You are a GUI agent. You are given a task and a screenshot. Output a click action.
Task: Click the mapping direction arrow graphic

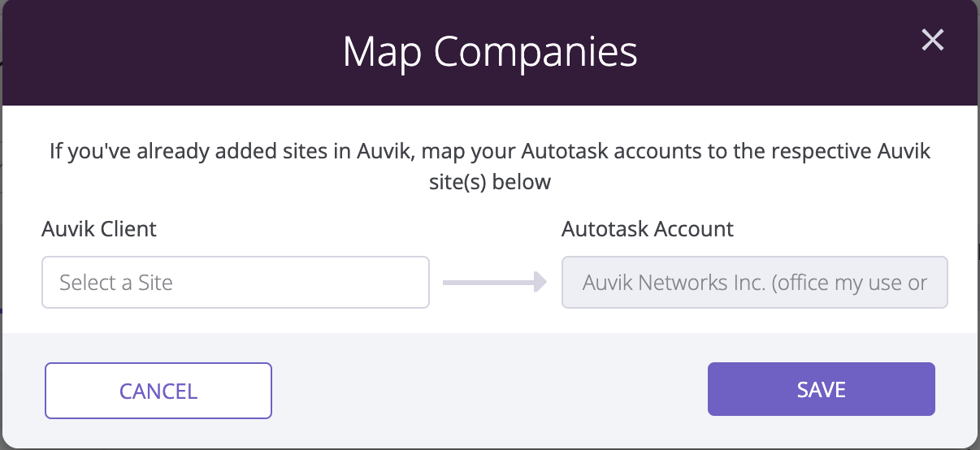pos(495,283)
